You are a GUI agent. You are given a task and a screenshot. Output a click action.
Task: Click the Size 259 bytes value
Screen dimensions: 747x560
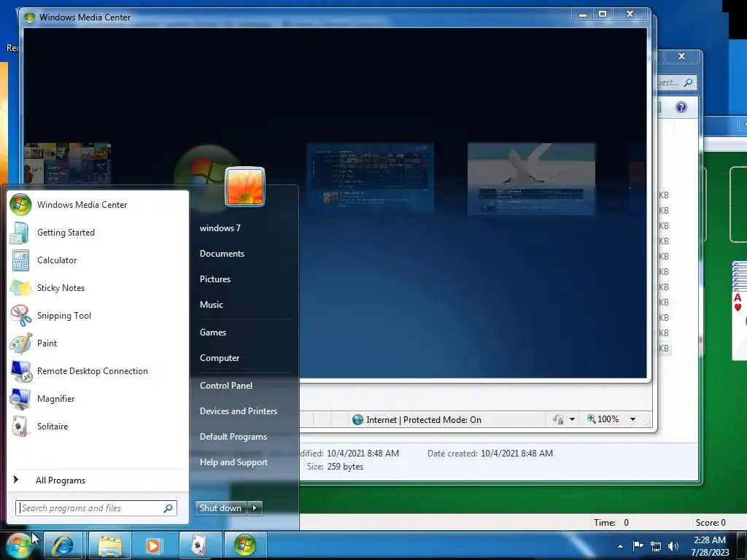345,467
